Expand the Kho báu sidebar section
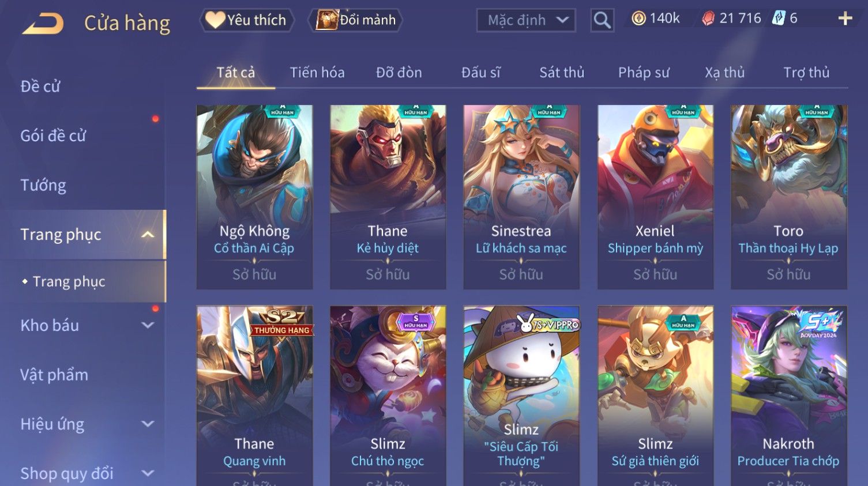Screen dimensions: 868x486 point(148,325)
